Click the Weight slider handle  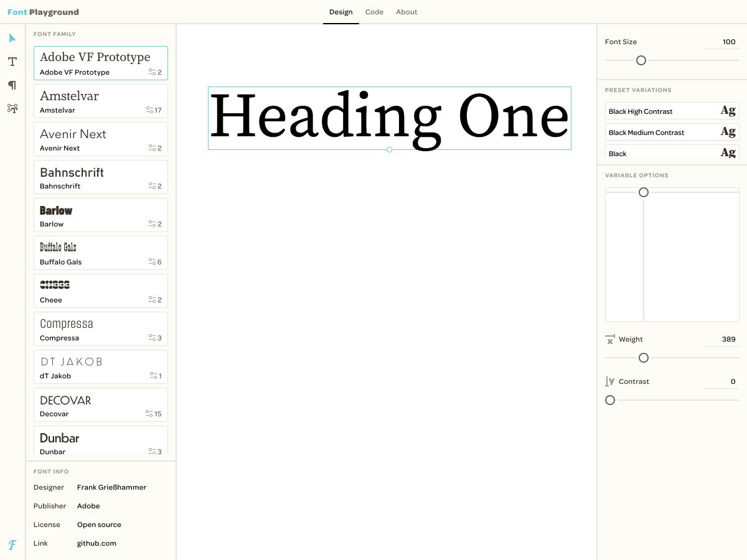pyautogui.click(x=644, y=358)
